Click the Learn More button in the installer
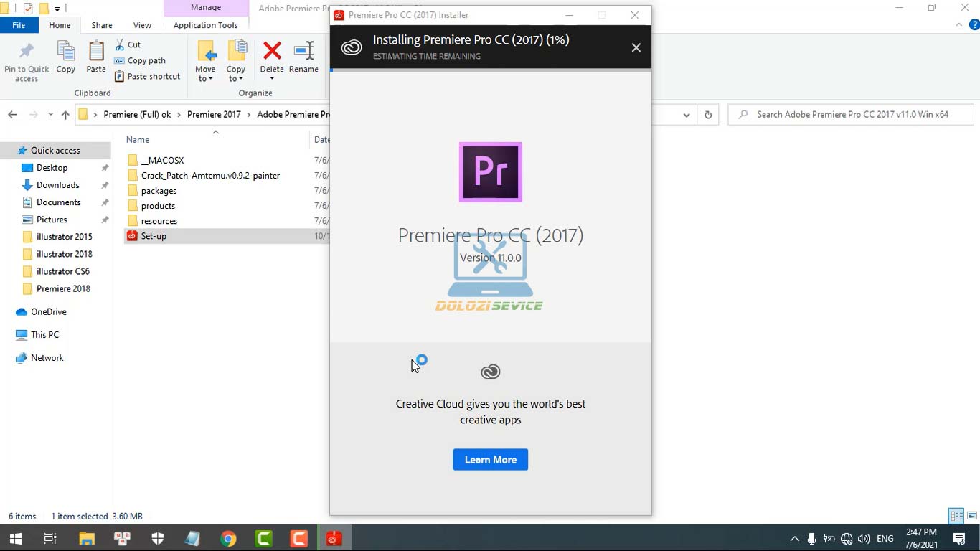The width and height of the screenshot is (980, 551). (x=490, y=459)
